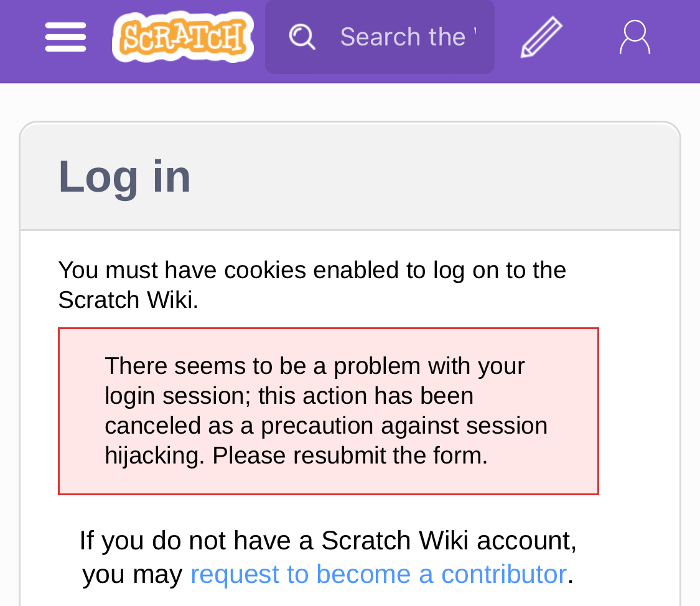Click the magnifying glass search icon
The height and width of the screenshot is (606, 700).
[301, 37]
